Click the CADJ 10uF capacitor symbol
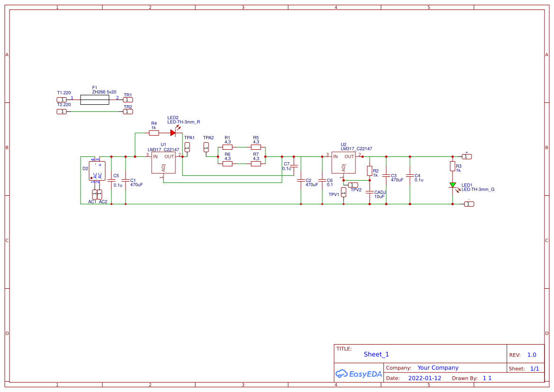 click(x=370, y=192)
